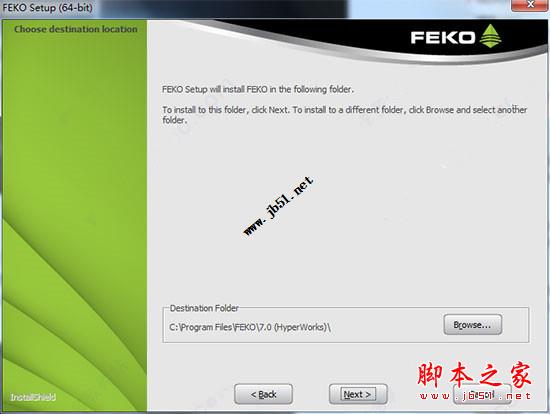Return to previous step with < Back
Viewport: 550px width, 414px height.
point(263,394)
